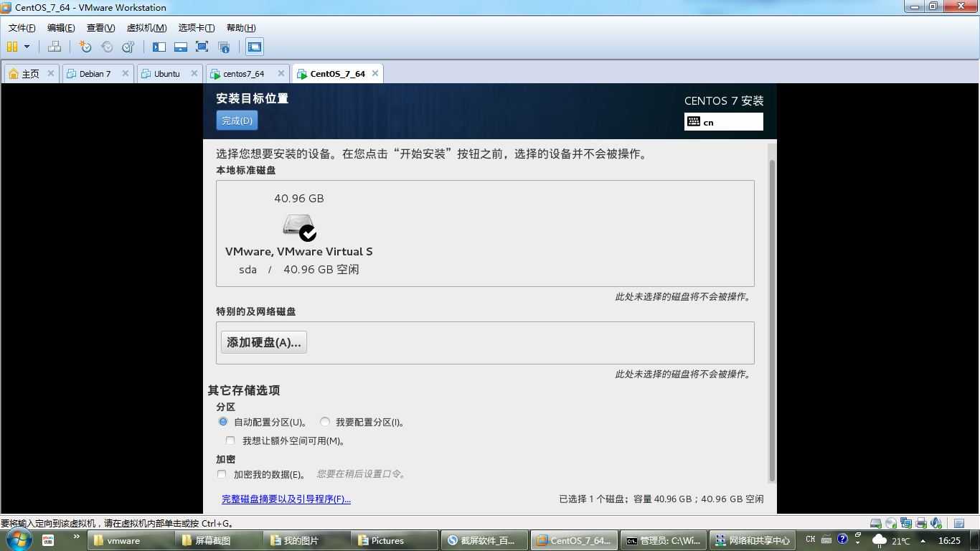Check 加密我的数据(E) checkbox
Screen dimensions: 980x551
coord(222,474)
